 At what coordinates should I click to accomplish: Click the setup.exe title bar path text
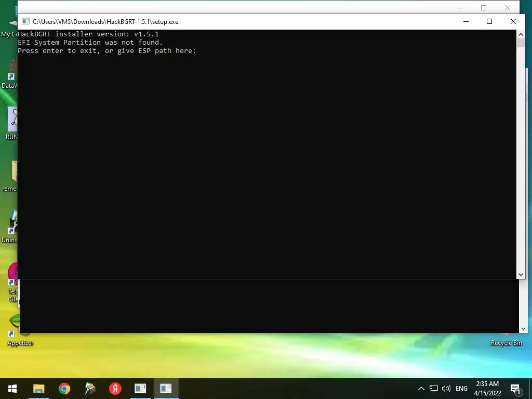[x=105, y=22]
